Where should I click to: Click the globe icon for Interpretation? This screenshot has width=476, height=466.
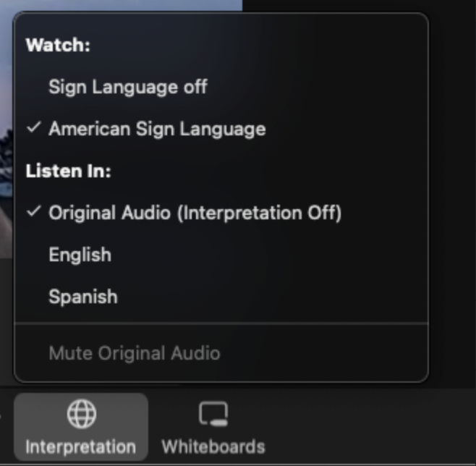(81, 414)
